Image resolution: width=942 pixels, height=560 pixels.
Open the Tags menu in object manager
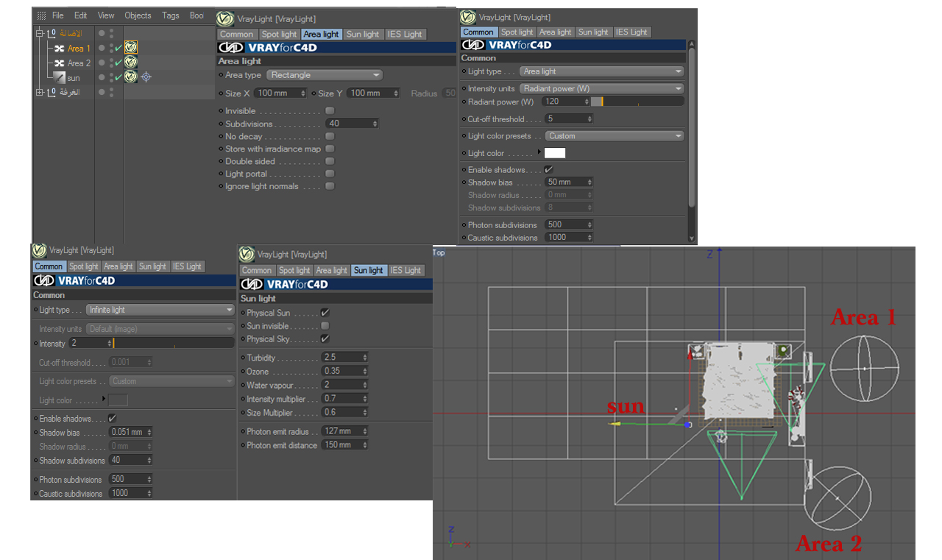[171, 15]
